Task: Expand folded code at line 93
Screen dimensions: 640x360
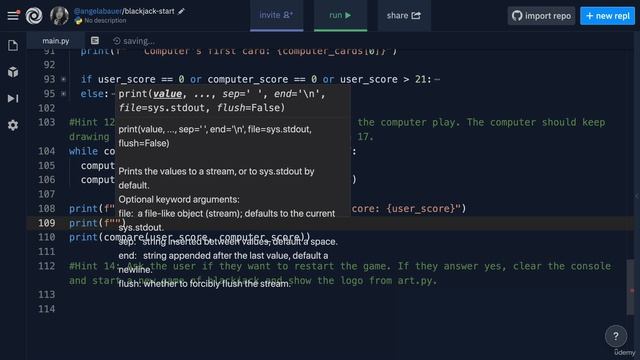Action: (x=63, y=79)
